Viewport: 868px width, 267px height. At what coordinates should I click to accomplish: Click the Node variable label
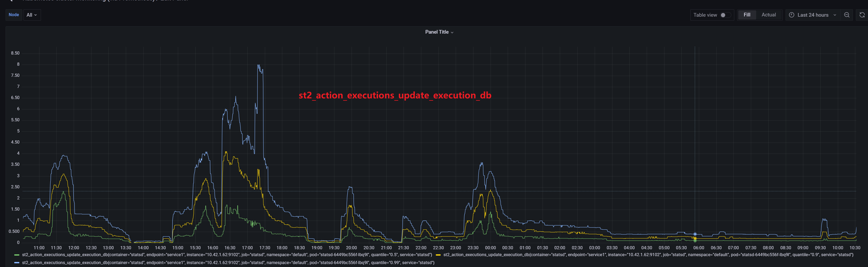click(13, 15)
